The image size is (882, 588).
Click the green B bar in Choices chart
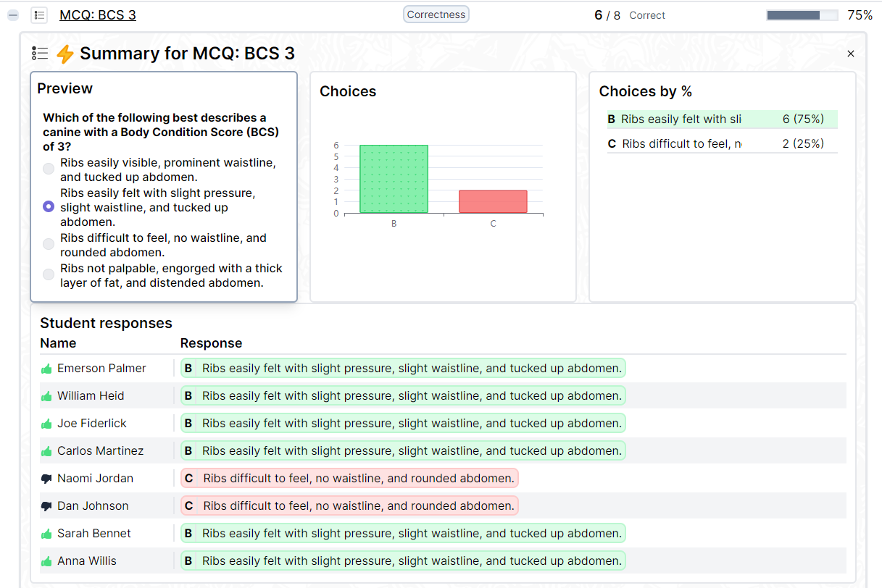coord(394,179)
